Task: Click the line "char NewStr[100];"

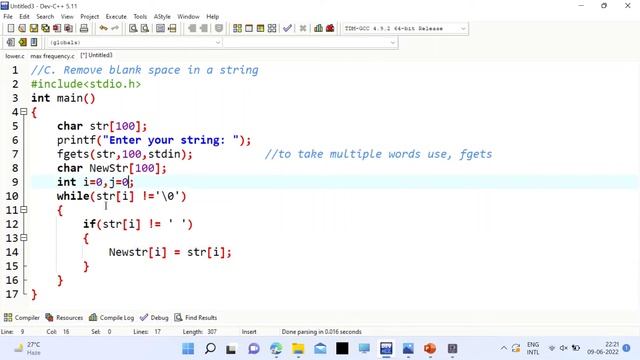Action: point(112,168)
